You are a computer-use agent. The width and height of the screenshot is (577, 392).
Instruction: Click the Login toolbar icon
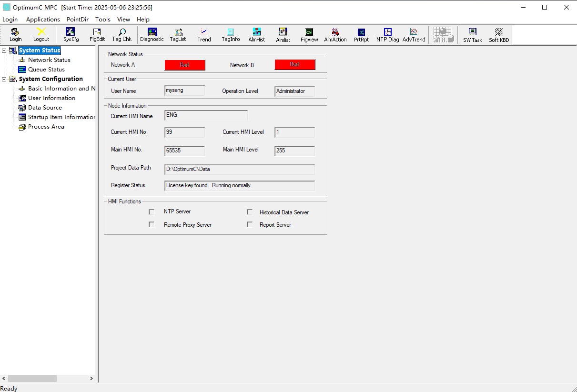pyautogui.click(x=16, y=35)
